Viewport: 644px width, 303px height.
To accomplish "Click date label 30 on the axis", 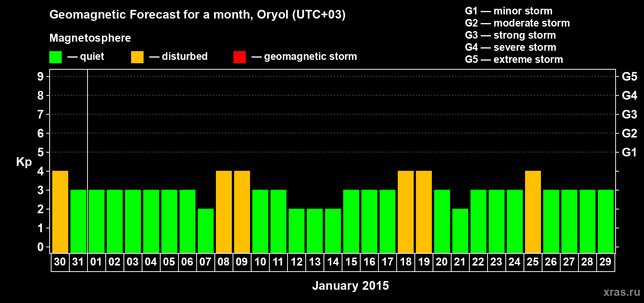I will (60, 262).
